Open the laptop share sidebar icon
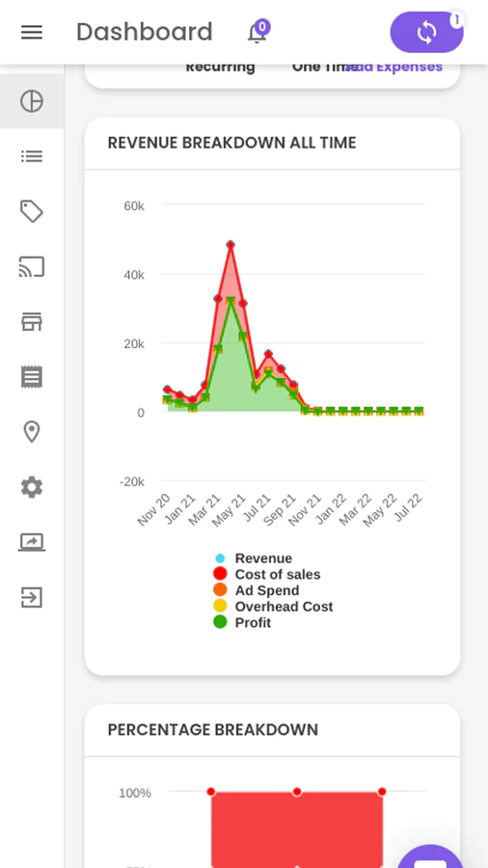 tap(32, 542)
